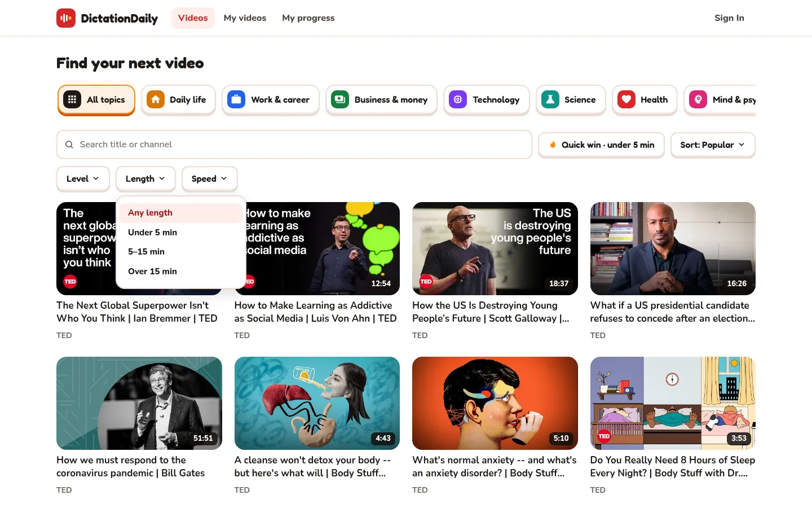Click the DictationDaily logo icon
Image resolution: width=812 pixels, height=508 pixels.
coord(66,18)
